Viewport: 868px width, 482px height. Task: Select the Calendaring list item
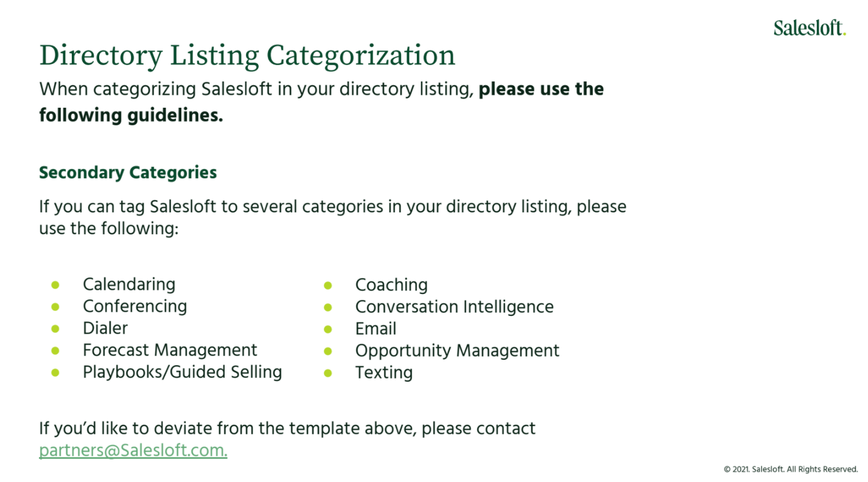click(129, 284)
